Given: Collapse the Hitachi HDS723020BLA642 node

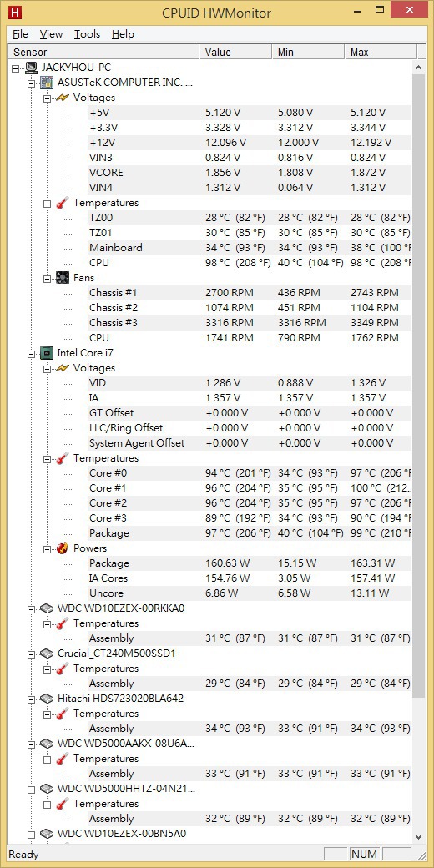Looking at the screenshot, I should (32, 699).
